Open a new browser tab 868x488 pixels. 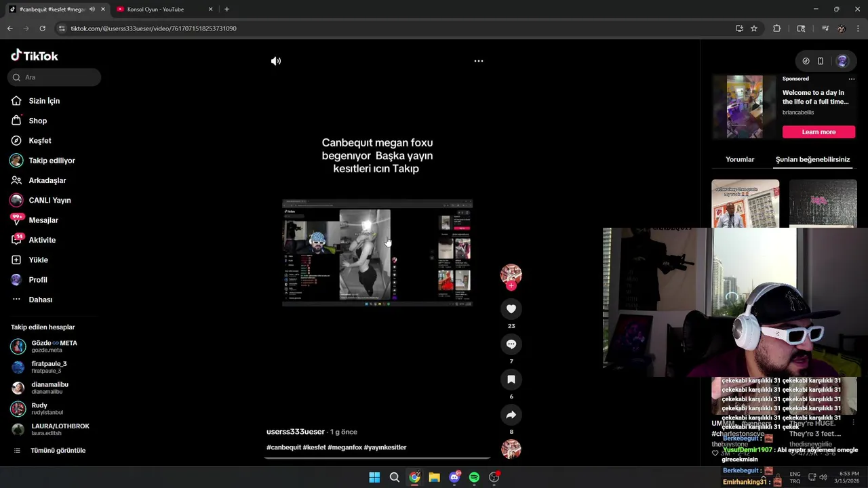226,9
